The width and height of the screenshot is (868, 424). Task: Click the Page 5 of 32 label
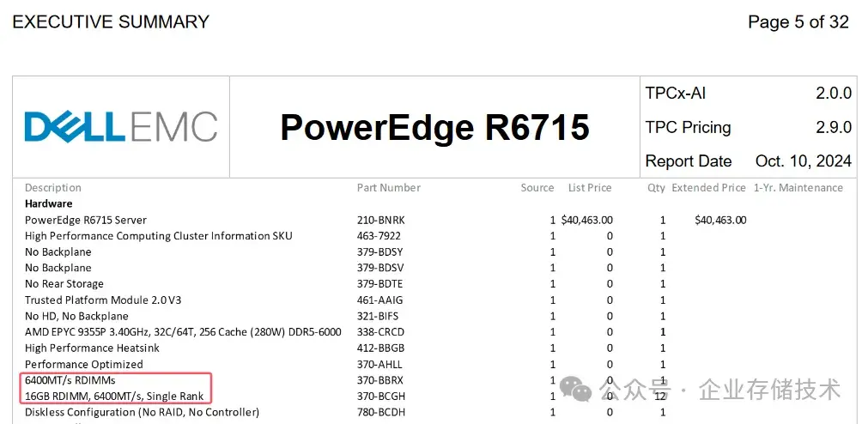(x=798, y=21)
